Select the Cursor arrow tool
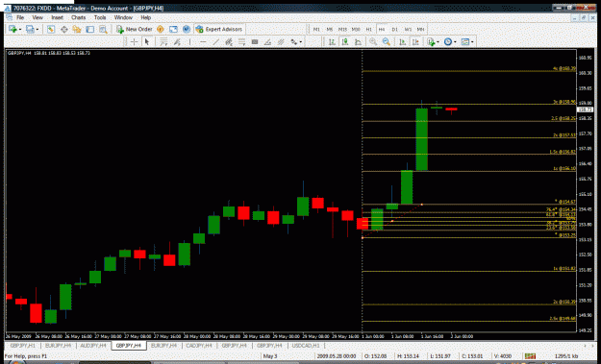The height and width of the screenshot is (364, 601). [x=147, y=41]
